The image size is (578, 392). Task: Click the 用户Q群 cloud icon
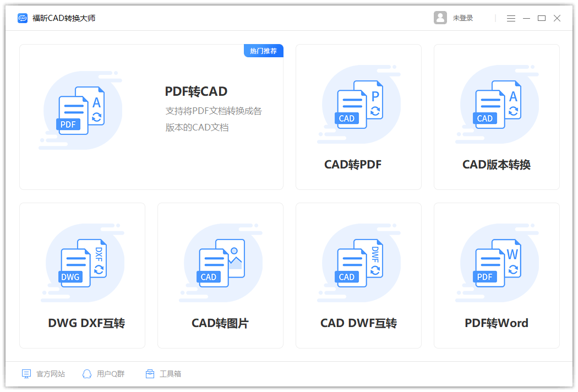(87, 373)
